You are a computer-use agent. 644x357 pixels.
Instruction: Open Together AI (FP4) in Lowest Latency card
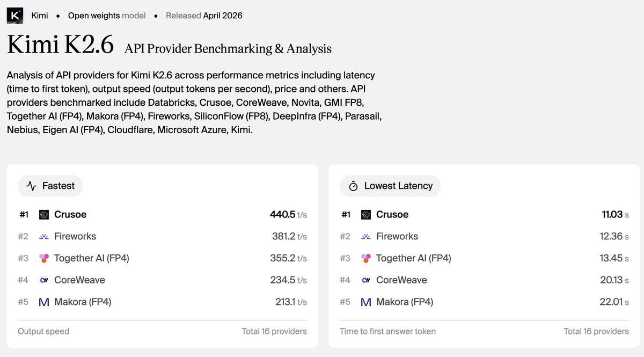pyautogui.click(x=414, y=258)
